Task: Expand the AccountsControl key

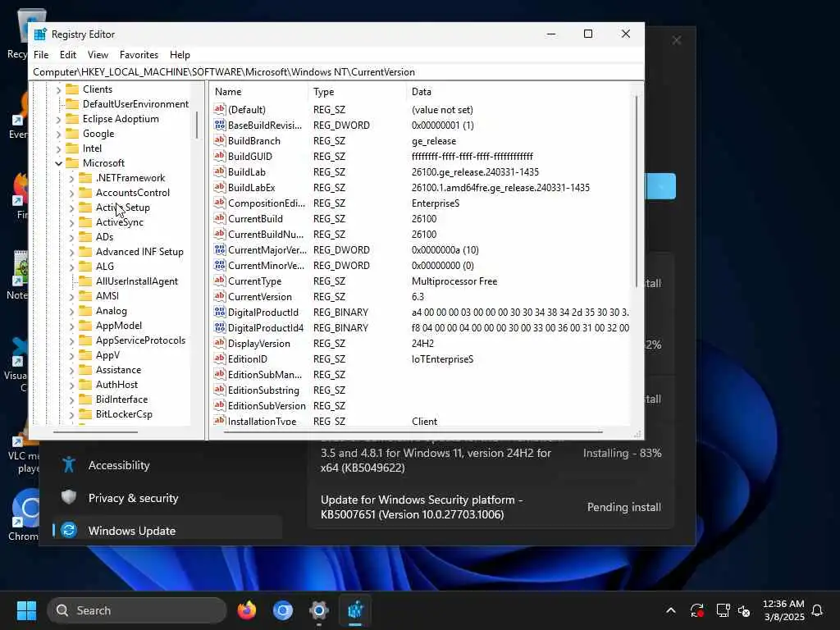Action: (72, 193)
